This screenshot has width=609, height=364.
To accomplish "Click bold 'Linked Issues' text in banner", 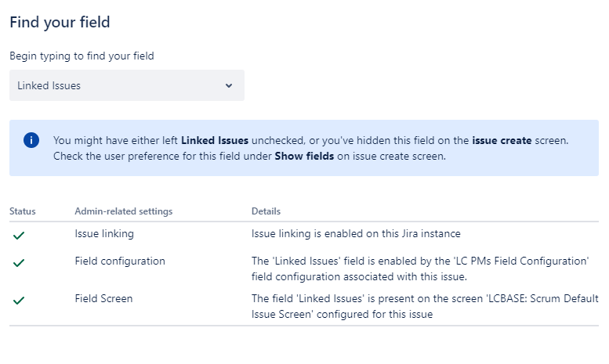I will [215, 141].
